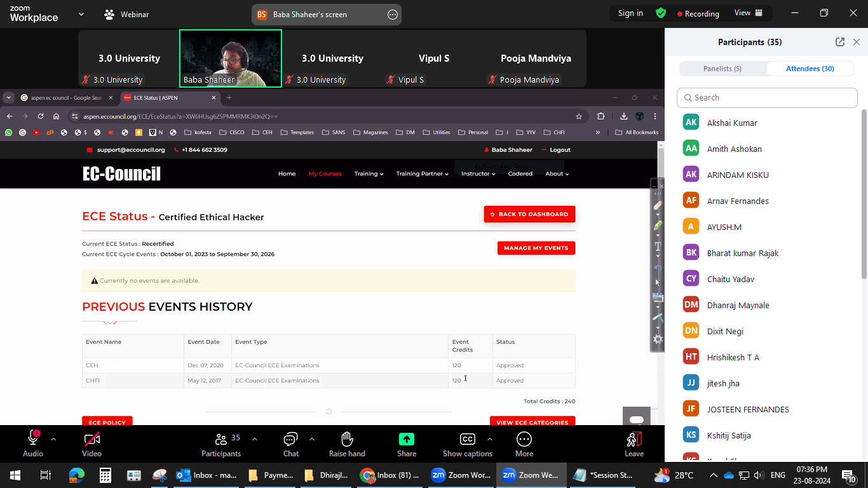The width and height of the screenshot is (868, 488).
Task: Open the Home menu item
Action: [287, 173]
